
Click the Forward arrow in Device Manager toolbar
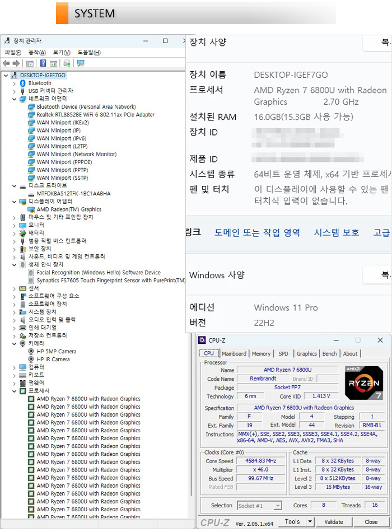tap(16, 63)
